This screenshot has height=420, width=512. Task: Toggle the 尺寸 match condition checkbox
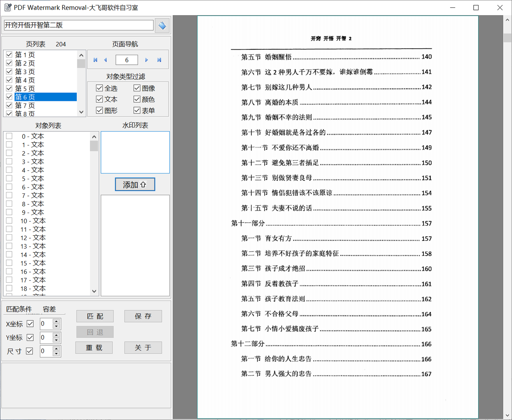(x=30, y=351)
